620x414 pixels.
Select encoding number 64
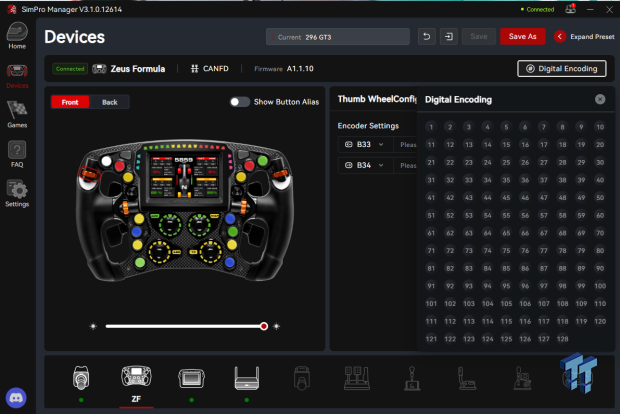click(x=488, y=233)
